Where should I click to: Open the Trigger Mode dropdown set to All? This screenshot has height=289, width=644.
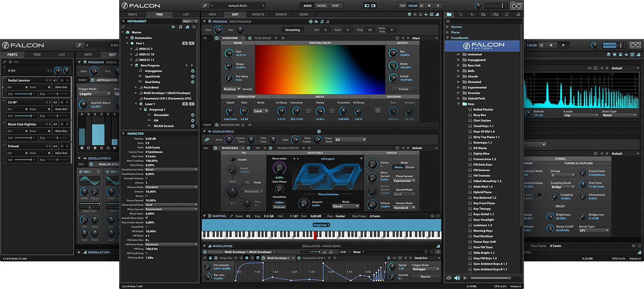351,140
